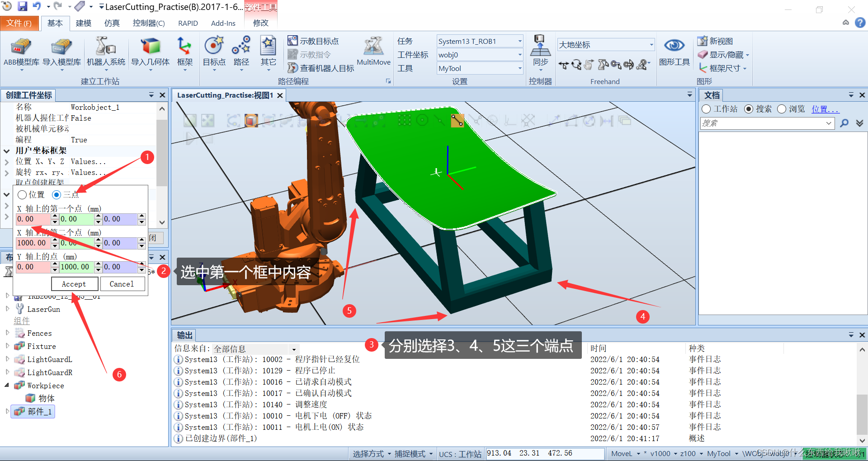Open the 文件 (F) menu
Image resolution: width=868 pixels, height=461 pixels.
tap(19, 23)
